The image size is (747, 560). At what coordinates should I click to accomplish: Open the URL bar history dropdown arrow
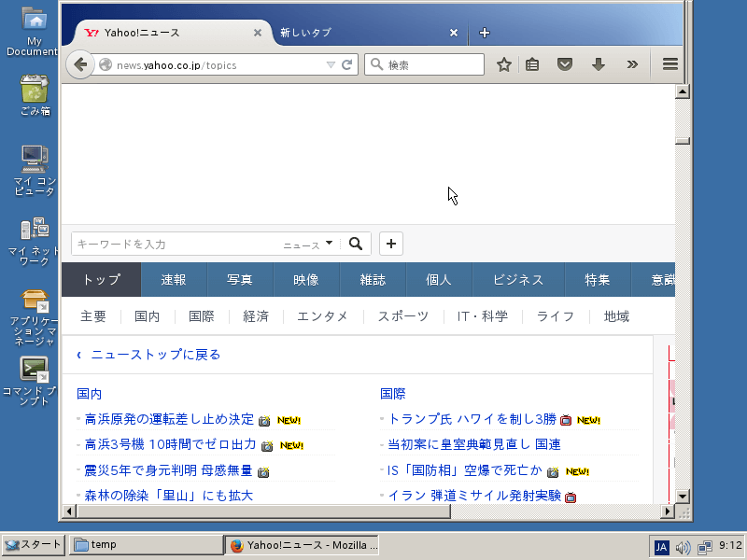331,64
